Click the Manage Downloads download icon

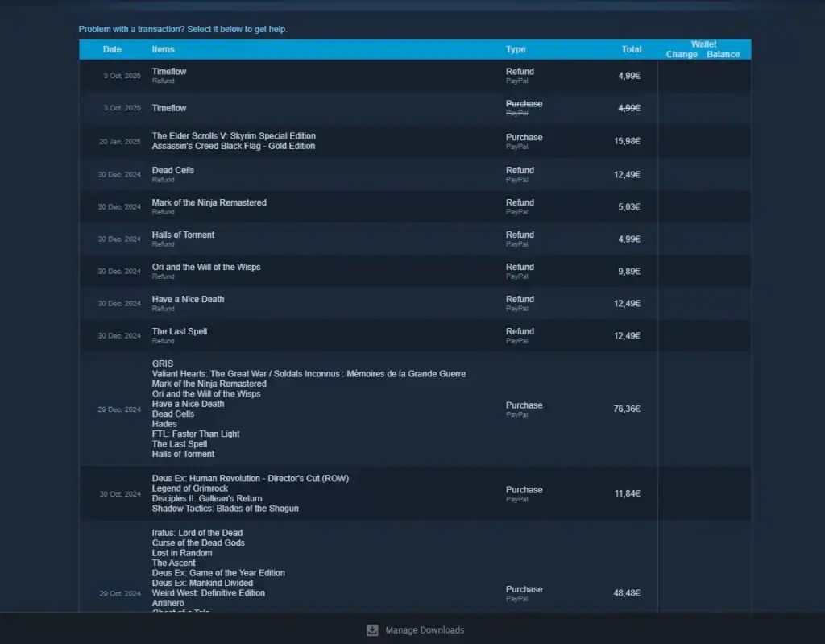372,630
